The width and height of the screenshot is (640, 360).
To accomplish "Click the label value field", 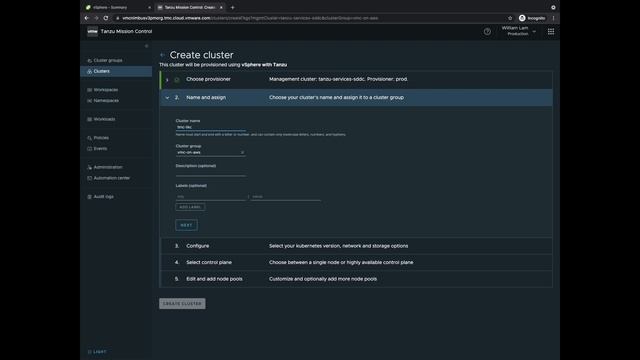I will [286, 197].
